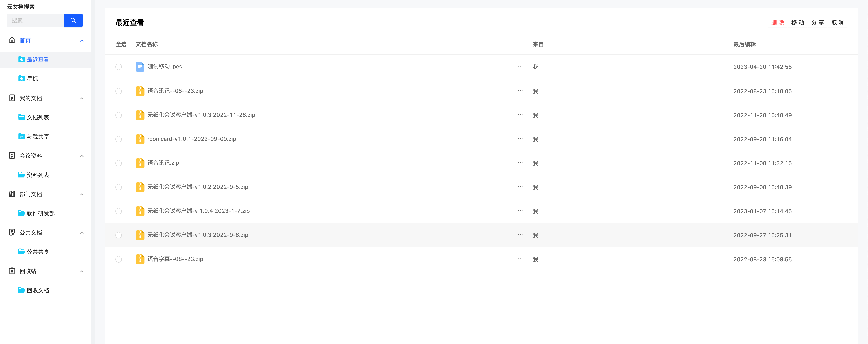
Task: Click the 分享 share button
Action: pyautogui.click(x=818, y=22)
